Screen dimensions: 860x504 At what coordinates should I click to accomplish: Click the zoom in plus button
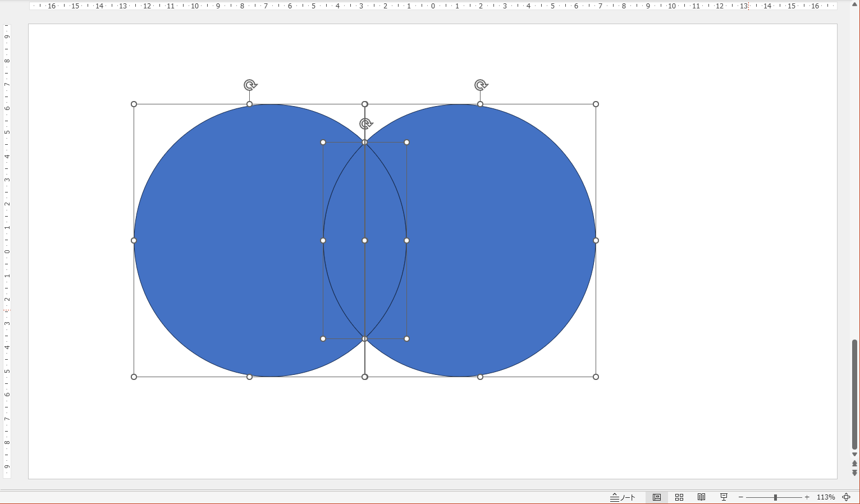click(x=807, y=497)
